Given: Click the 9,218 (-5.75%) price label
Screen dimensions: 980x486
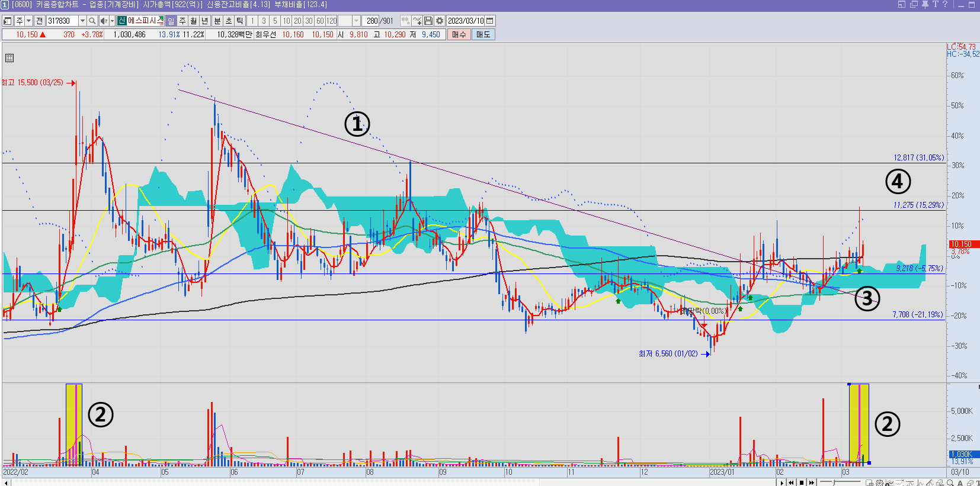Looking at the screenshot, I should tap(919, 268).
